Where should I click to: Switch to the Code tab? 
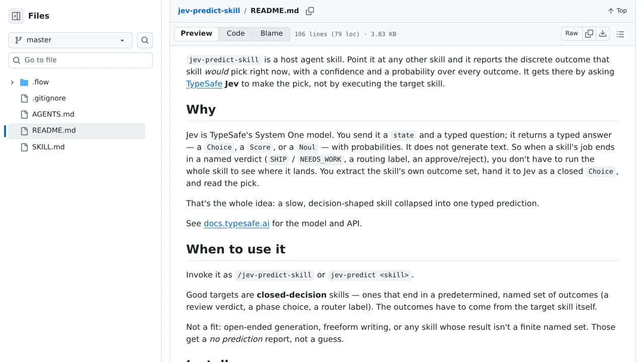click(235, 34)
